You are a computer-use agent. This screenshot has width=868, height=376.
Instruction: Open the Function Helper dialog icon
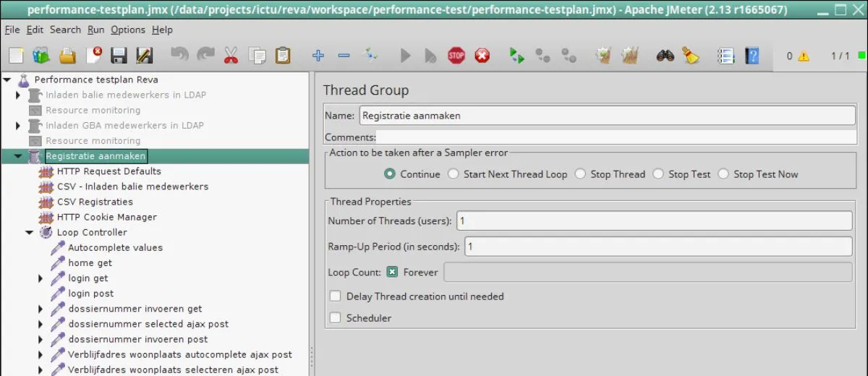click(x=726, y=56)
